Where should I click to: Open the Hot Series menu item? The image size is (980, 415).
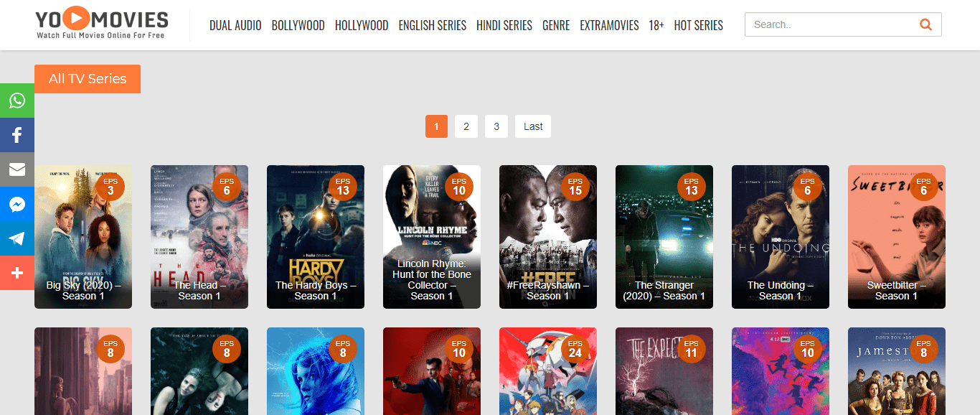pyautogui.click(x=699, y=25)
